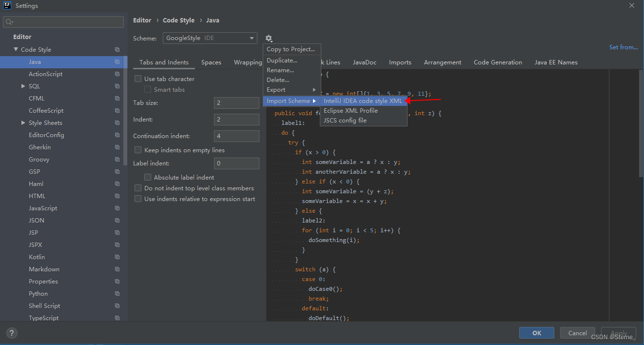Toggle Smart tabs checkbox
This screenshot has height=345, width=644.
coord(148,89)
